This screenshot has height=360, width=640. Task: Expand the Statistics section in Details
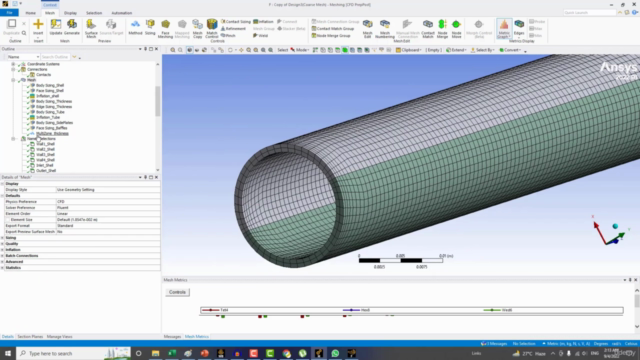tap(2, 268)
